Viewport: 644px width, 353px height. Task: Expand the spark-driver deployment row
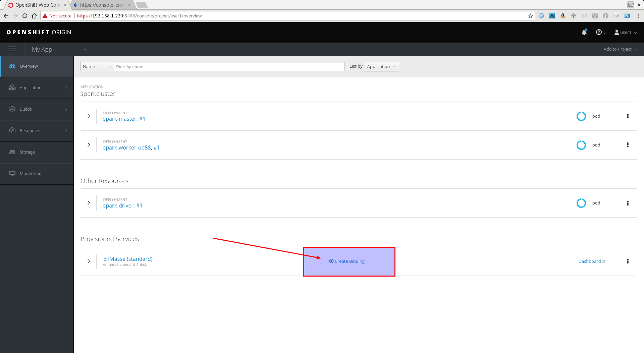[89, 203]
